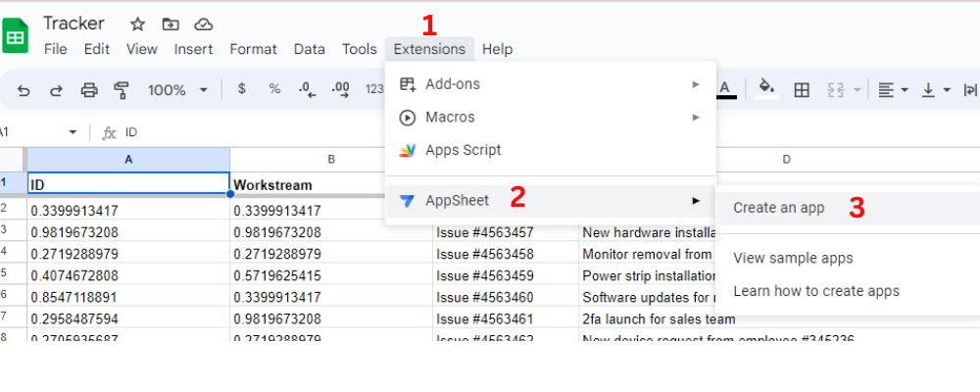Open the Help menu

[x=498, y=49]
